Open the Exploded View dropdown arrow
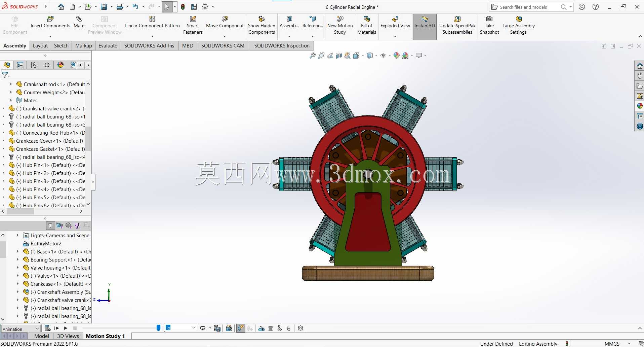644x347 pixels. point(395,36)
